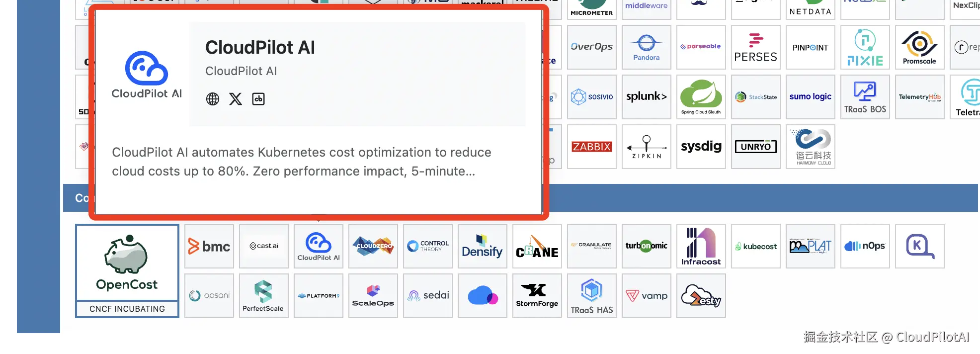Open the card between kubecost and nOps
This screenshot has height=354, width=980.
pyautogui.click(x=811, y=246)
